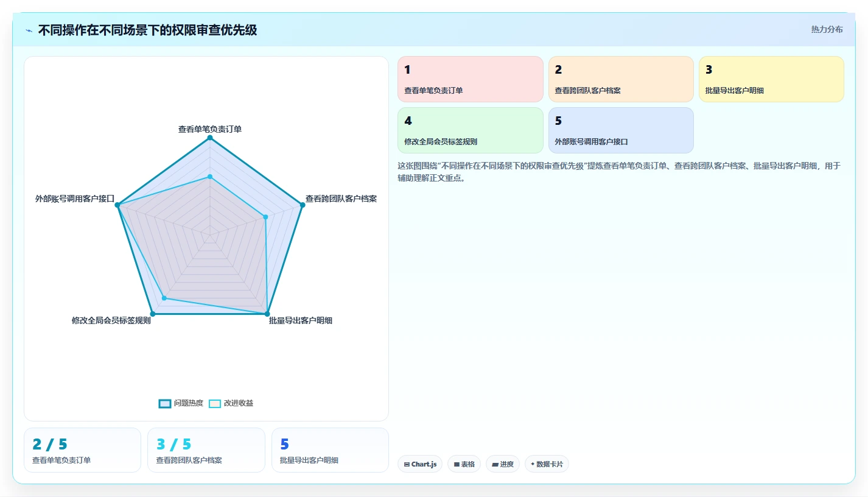Screen dimensions: 868x497
Task: Click the outer radar point at 查看跨团队客户档案
Action: (302, 205)
